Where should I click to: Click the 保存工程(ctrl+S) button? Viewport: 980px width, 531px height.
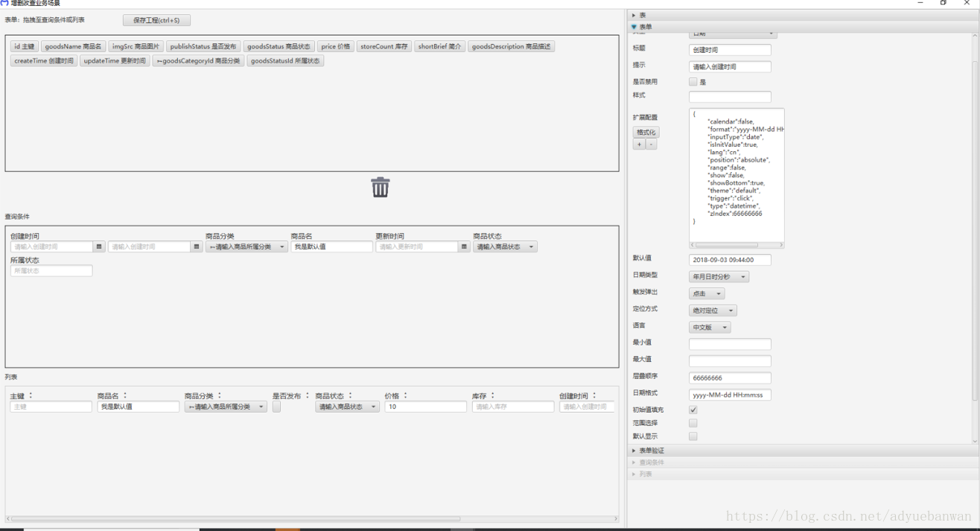coord(156,19)
